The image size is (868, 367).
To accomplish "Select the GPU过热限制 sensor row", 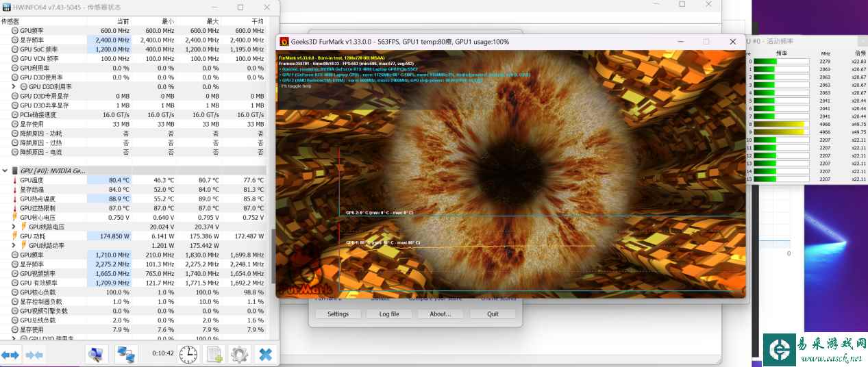I will point(133,208).
